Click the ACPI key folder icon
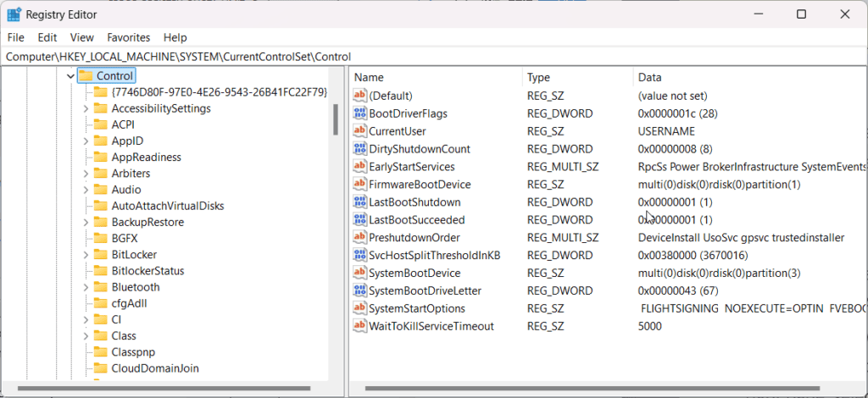Image resolution: width=868 pixels, height=398 pixels. (x=100, y=124)
